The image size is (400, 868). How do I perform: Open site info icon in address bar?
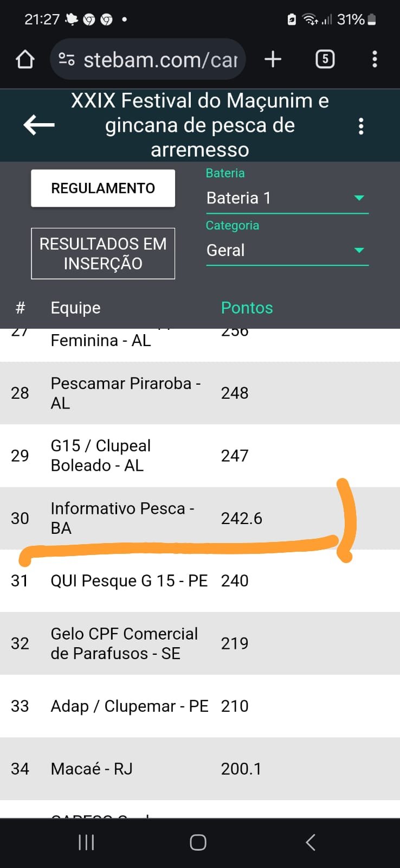pyautogui.click(x=67, y=59)
